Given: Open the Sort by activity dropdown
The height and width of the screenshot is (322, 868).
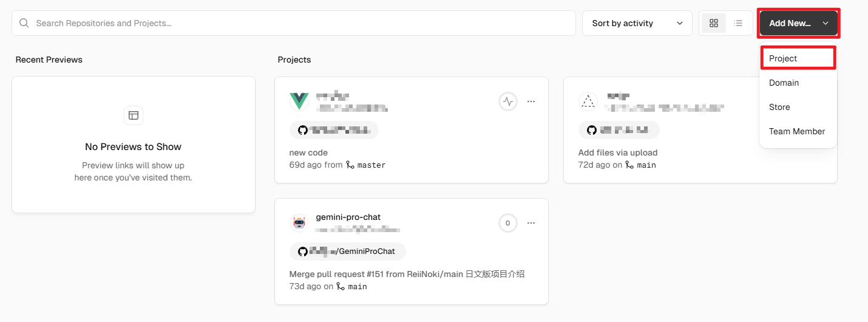Looking at the screenshot, I should tap(637, 23).
